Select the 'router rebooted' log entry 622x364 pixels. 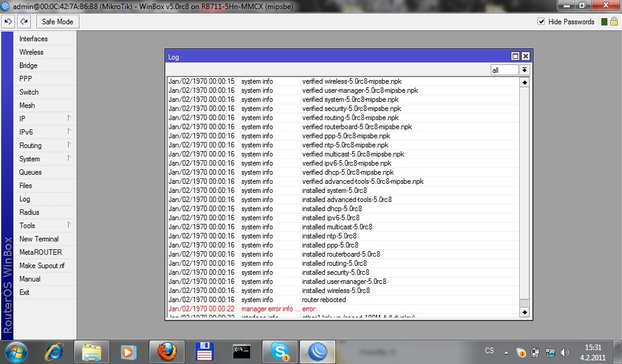(x=343, y=300)
